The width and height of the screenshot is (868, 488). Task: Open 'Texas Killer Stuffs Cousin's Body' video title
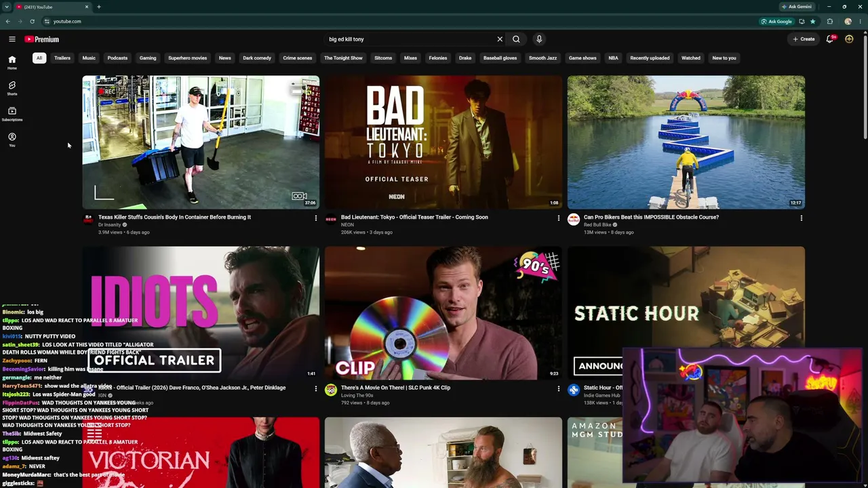pos(174,218)
